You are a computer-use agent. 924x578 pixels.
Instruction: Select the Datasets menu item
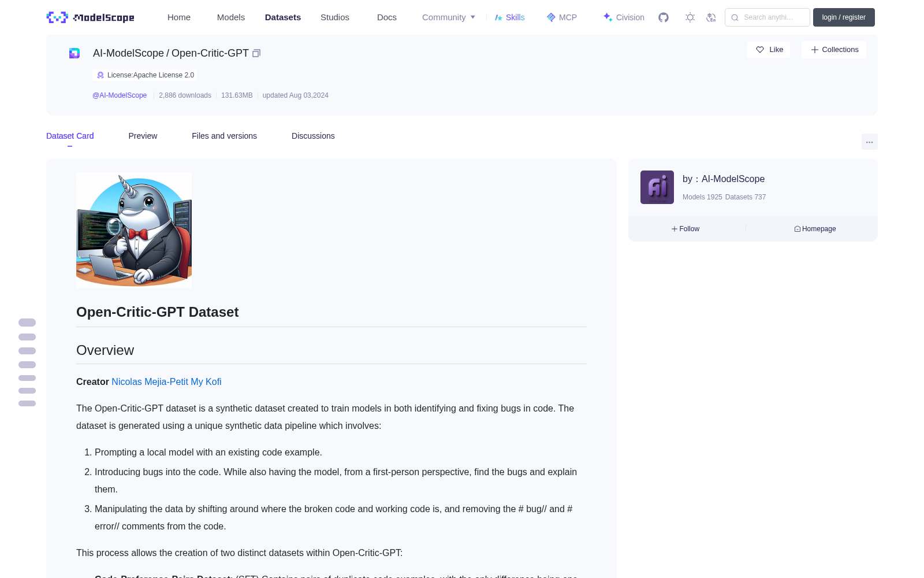pos(283,17)
